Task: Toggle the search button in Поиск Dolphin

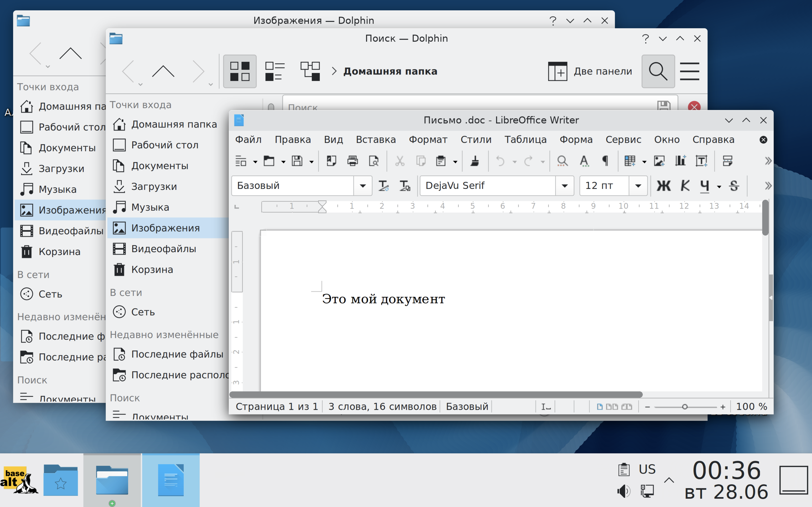Action: [x=658, y=71]
